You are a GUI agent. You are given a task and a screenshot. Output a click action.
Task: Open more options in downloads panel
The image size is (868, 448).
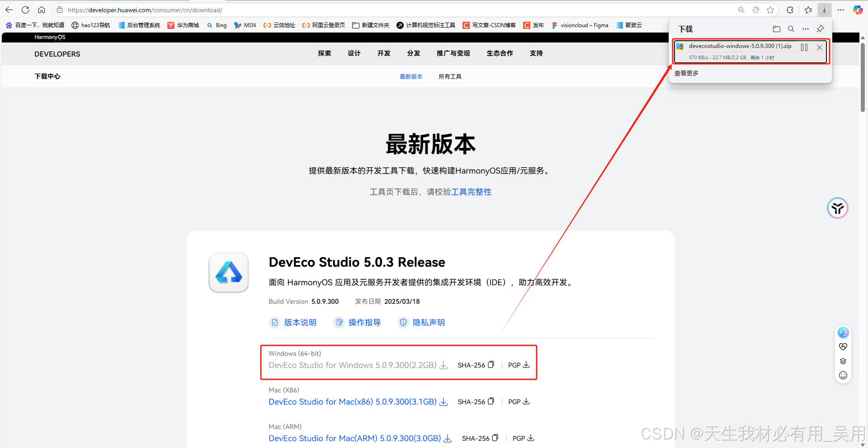click(806, 29)
